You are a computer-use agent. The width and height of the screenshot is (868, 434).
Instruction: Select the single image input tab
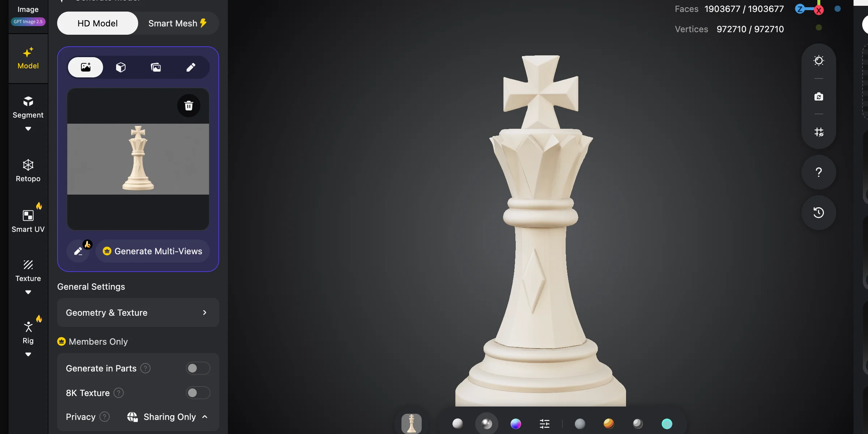click(86, 67)
